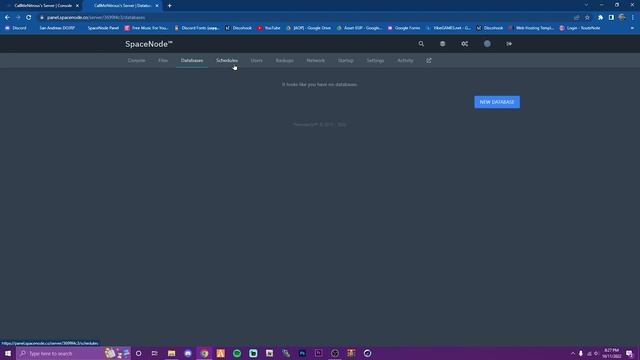The width and height of the screenshot is (640, 360).
Task: Click the browser forward arrow
Action: tap(18, 18)
